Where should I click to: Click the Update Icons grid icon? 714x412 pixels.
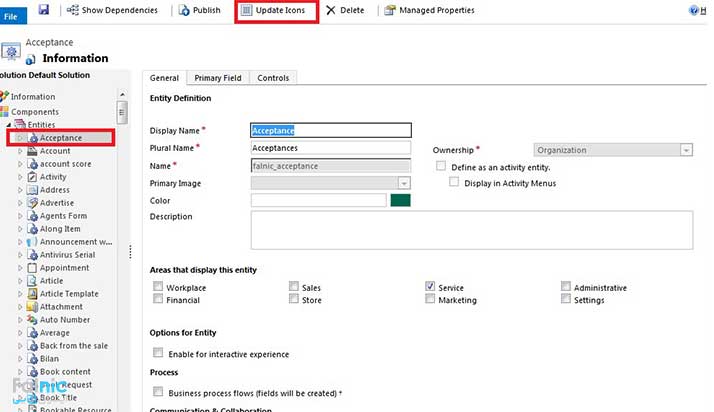click(x=246, y=10)
